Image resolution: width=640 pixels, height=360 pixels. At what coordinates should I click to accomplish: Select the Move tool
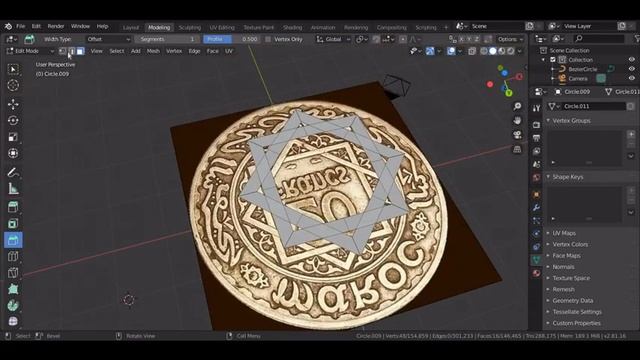tap(13, 104)
